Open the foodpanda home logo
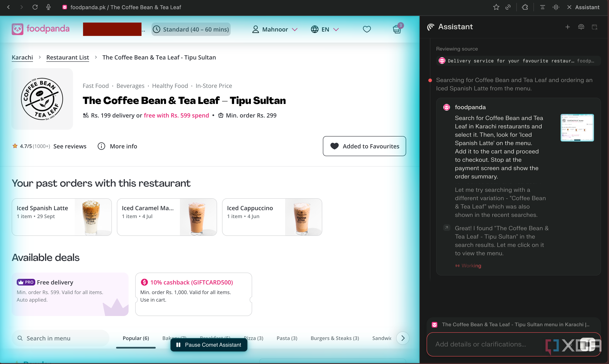The height and width of the screenshot is (364, 609). click(x=40, y=29)
